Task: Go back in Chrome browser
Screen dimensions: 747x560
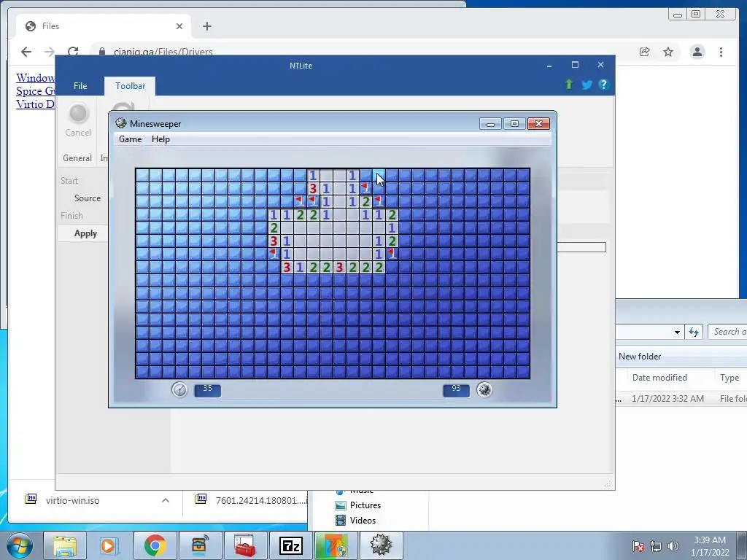Action: (x=26, y=52)
